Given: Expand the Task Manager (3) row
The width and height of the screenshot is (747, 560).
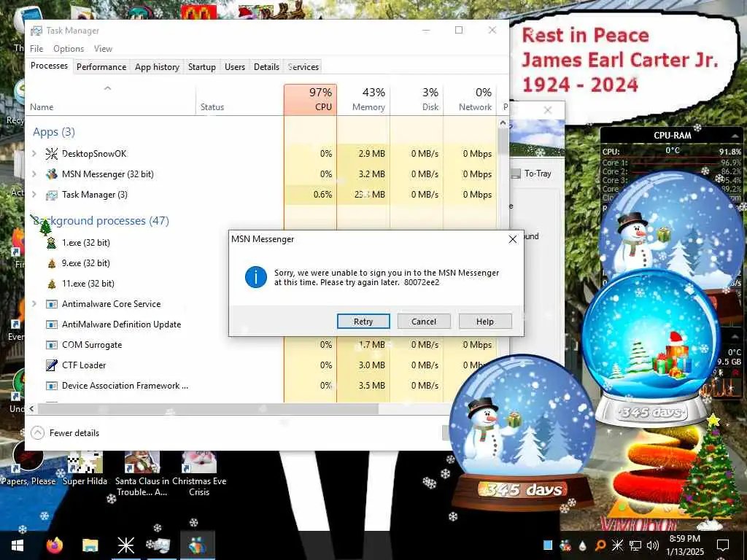Looking at the screenshot, I should tap(34, 195).
